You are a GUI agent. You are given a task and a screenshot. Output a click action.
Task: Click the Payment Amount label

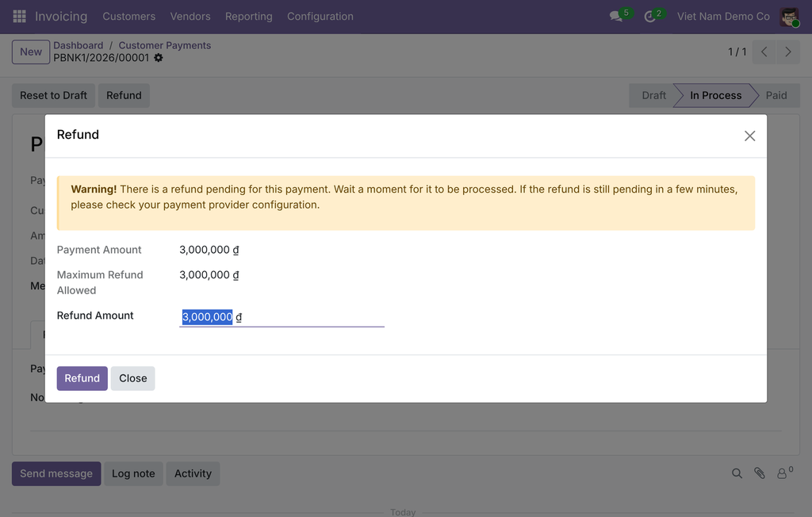tap(99, 250)
